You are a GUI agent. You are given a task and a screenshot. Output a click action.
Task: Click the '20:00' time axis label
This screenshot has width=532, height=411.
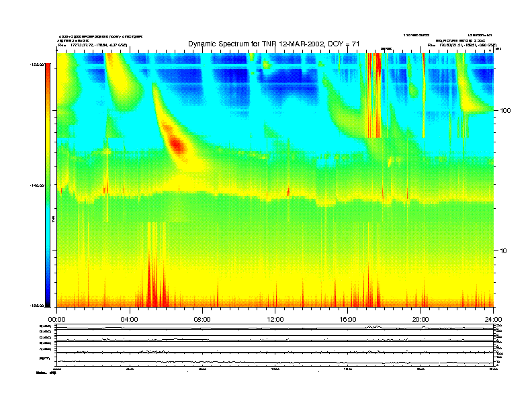(x=420, y=320)
